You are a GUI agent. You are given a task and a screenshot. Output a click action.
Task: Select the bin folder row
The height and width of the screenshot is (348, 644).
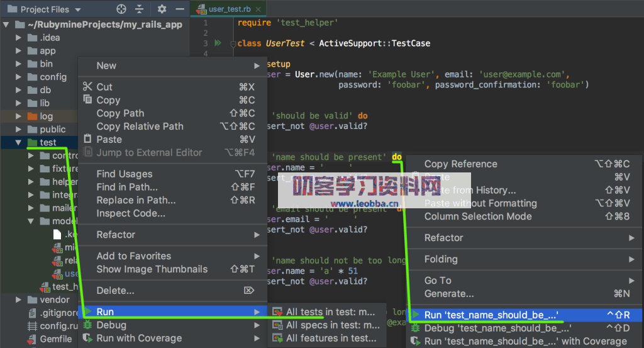click(x=39, y=64)
